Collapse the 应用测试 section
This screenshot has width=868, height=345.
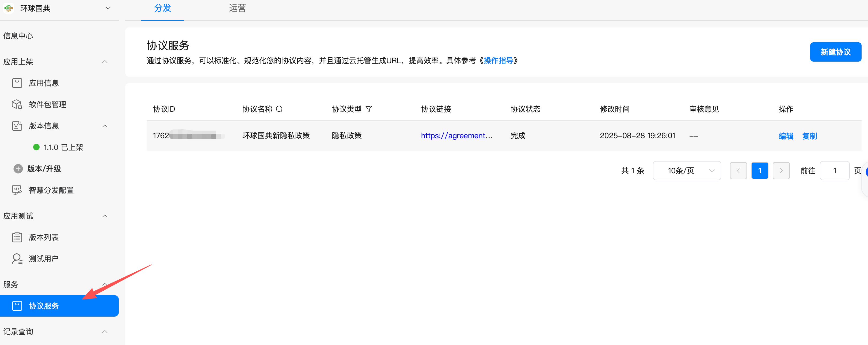click(105, 216)
